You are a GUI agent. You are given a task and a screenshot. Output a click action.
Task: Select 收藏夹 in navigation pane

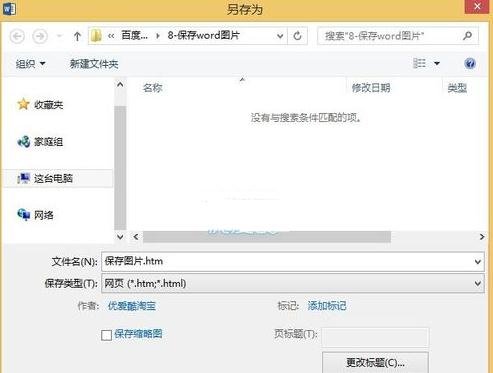pos(49,105)
